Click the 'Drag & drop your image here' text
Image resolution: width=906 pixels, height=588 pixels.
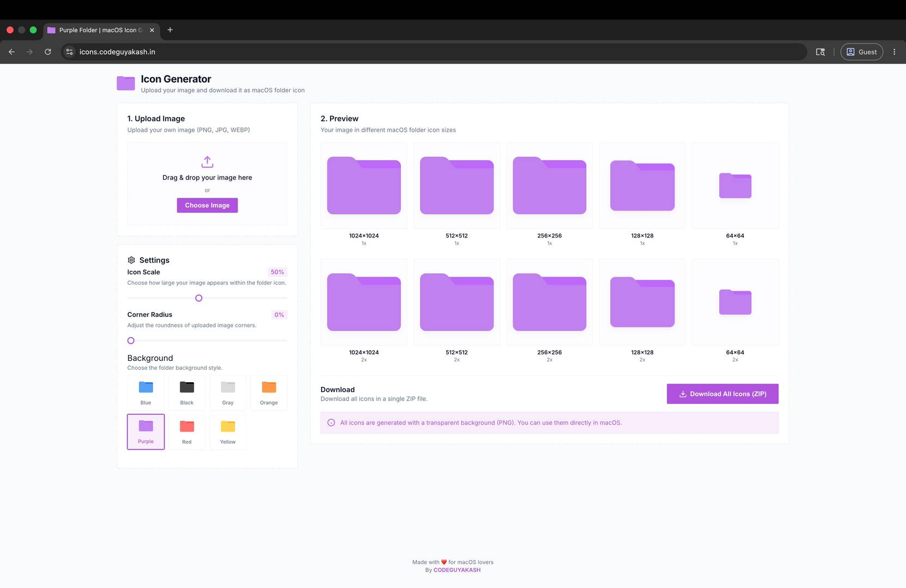point(207,177)
